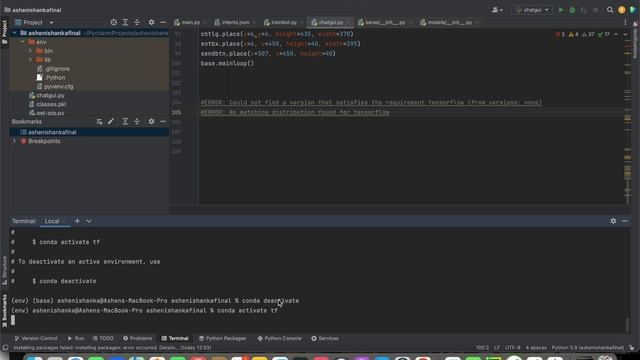Click the orange avatar icon in toolbar

tap(622, 10)
